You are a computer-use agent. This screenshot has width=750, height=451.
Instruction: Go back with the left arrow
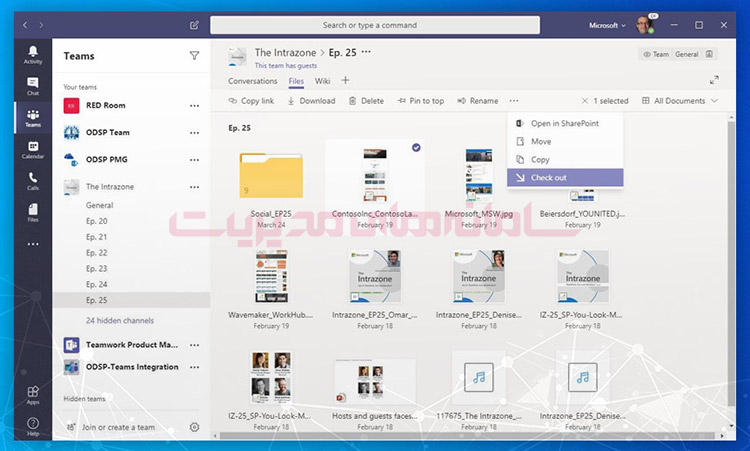click(25, 25)
